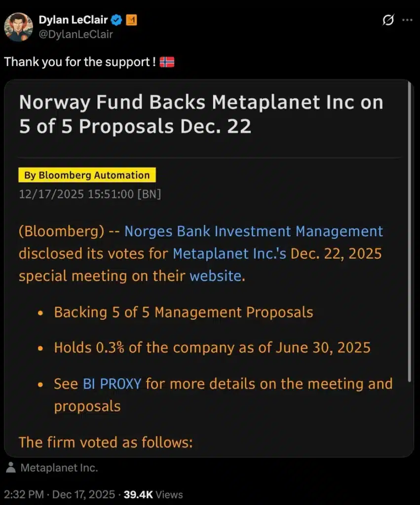Image resolution: width=420 pixels, height=505 pixels.
Task: Open the @DylanLeClair handle
Action: (76, 35)
